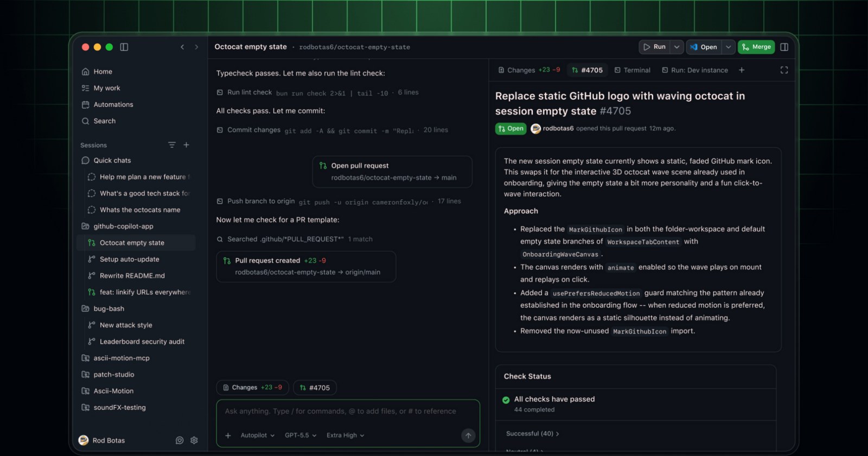
Task: Open chat 'Help me plan a new feature'
Action: (x=138, y=177)
